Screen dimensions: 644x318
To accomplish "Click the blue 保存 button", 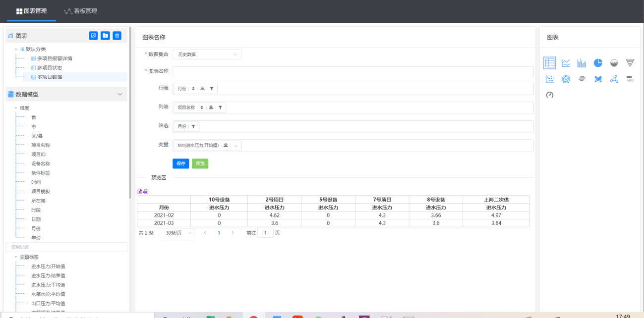I will coord(180,163).
